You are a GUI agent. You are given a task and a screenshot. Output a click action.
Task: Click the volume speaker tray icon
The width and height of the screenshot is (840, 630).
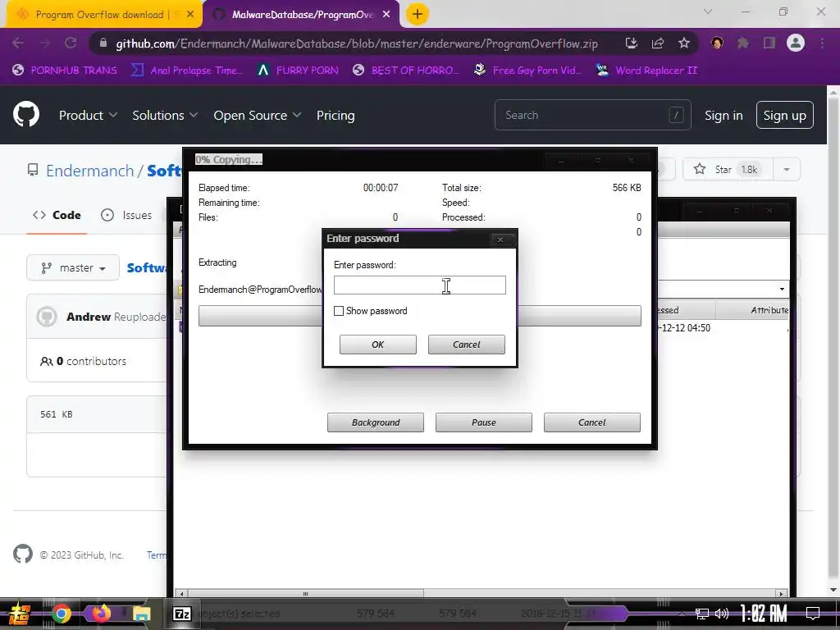point(722,614)
